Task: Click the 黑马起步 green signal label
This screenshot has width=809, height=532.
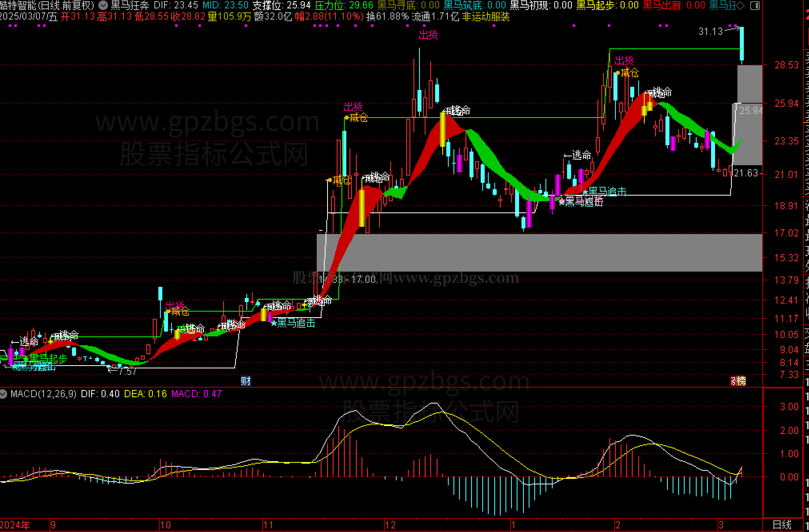Action: tap(48, 358)
